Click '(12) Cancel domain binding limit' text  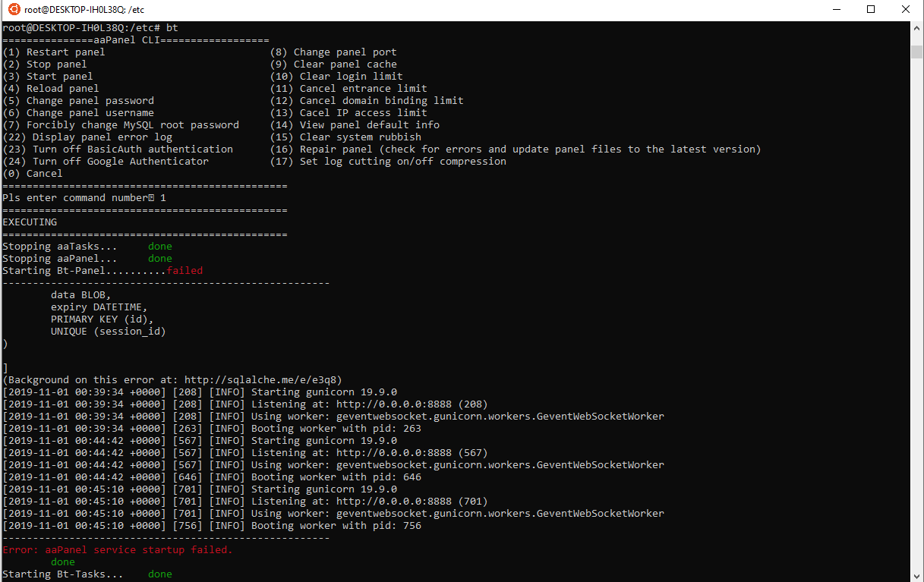[367, 101]
